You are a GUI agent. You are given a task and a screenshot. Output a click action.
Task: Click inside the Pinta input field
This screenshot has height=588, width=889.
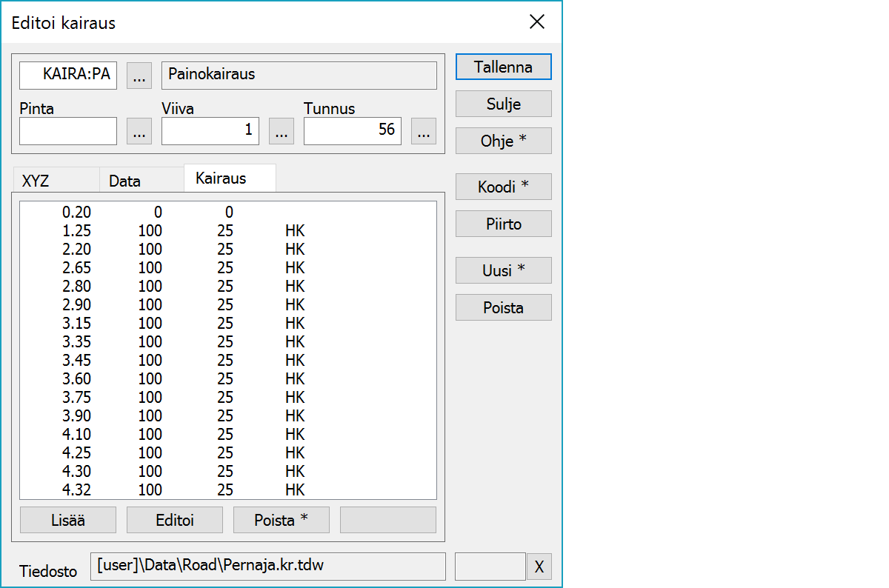pos(68,132)
